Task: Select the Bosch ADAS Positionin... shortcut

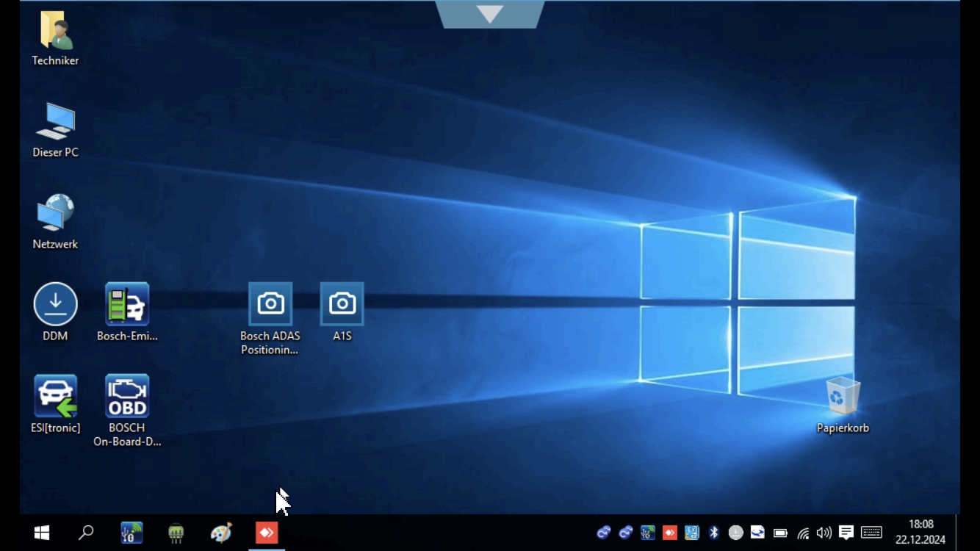Action: [270, 304]
